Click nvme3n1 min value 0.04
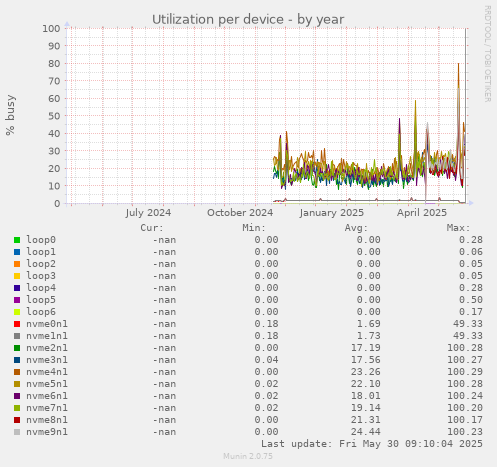497x467 pixels. point(266,360)
